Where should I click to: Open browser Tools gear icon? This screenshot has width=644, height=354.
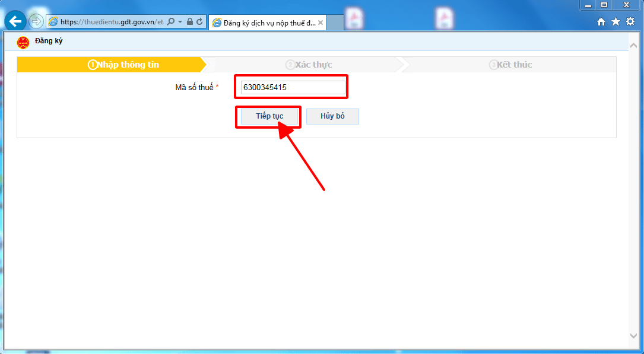(x=630, y=22)
